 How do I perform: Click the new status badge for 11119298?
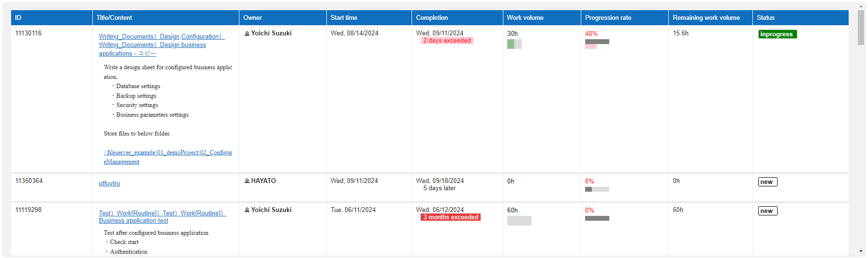click(x=767, y=211)
